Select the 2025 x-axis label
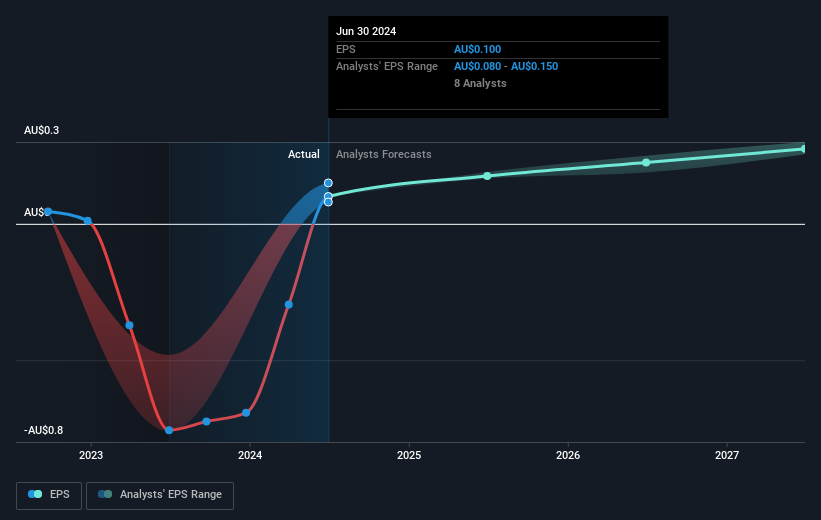The width and height of the screenshot is (821, 520). click(x=409, y=456)
